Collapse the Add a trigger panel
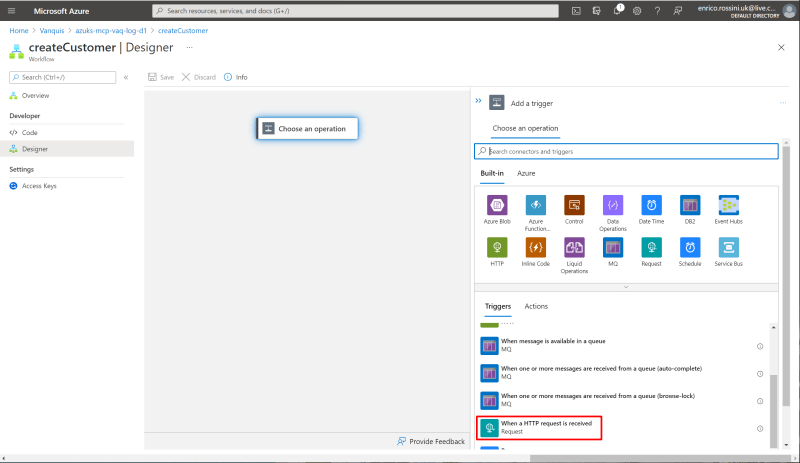 coord(478,101)
